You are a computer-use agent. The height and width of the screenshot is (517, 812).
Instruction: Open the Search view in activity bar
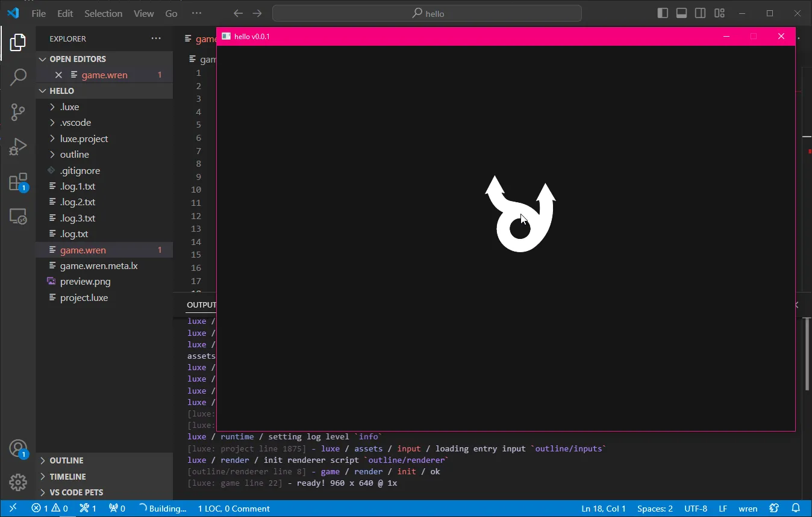point(18,76)
